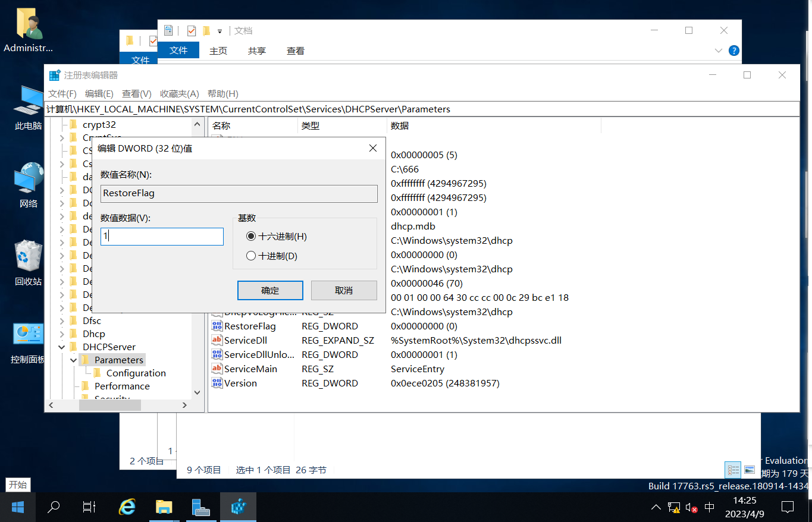The height and width of the screenshot is (522, 812).
Task: Click the 数值数据 value input field
Action: point(162,237)
